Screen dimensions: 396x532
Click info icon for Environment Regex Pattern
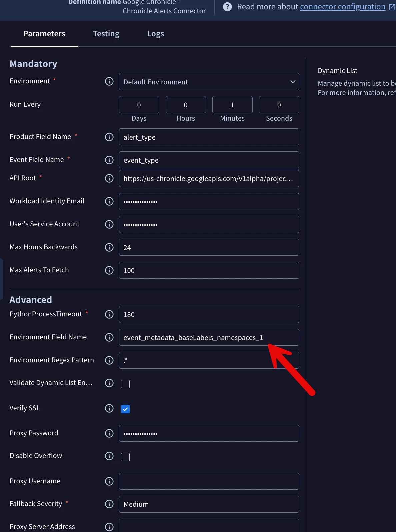[x=109, y=360]
